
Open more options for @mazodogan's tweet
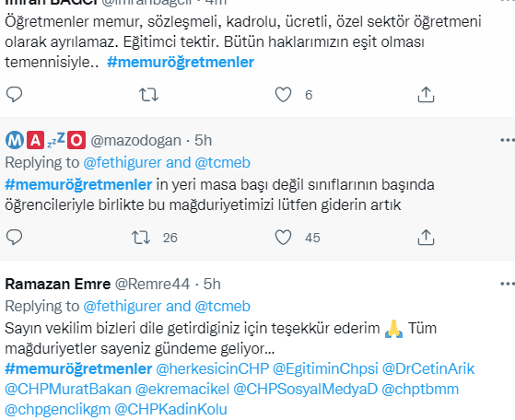click(x=507, y=141)
